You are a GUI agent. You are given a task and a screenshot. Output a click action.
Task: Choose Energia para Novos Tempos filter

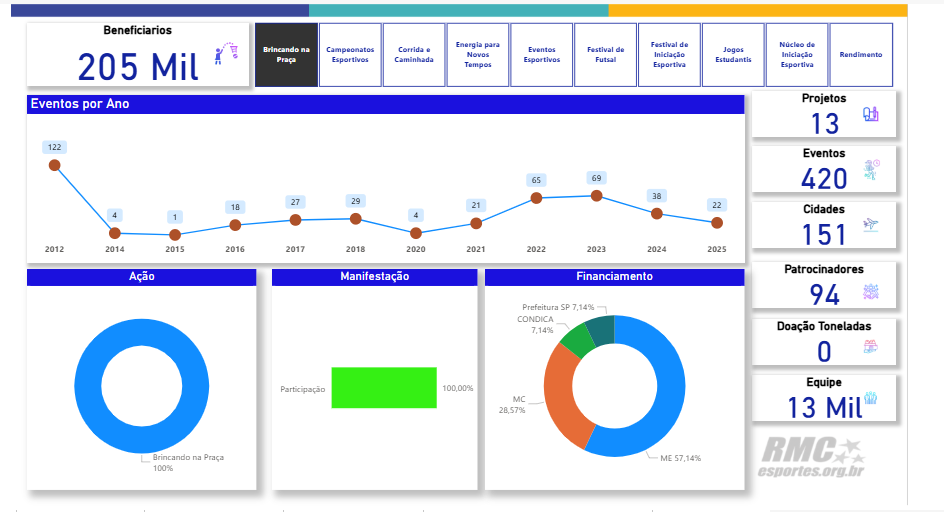pyautogui.click(x=478, y=55)
